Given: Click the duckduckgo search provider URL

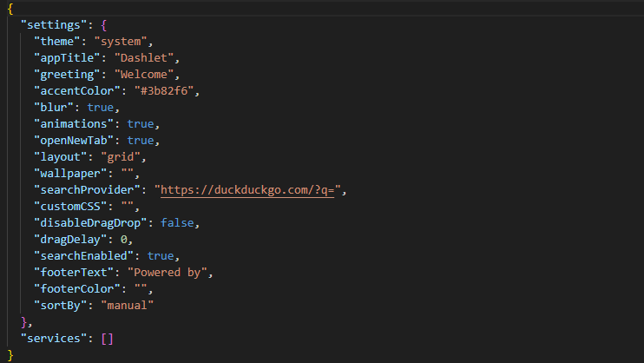Looking at the screenshot, I should point(251,189).
